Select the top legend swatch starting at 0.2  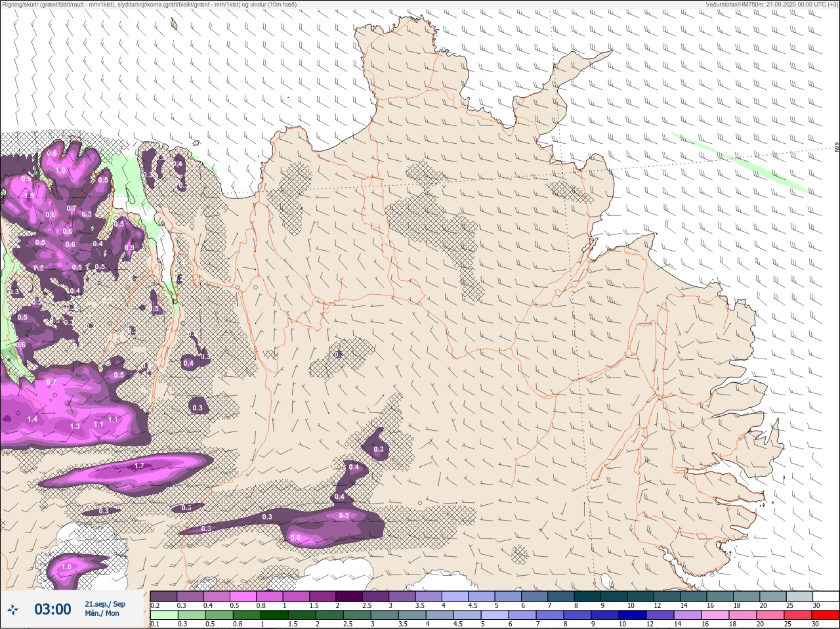pos(163,596)
